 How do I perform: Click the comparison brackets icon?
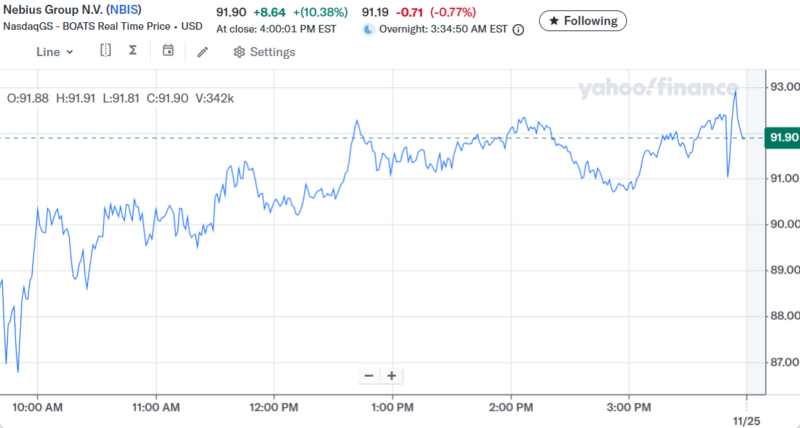(105, 51)
